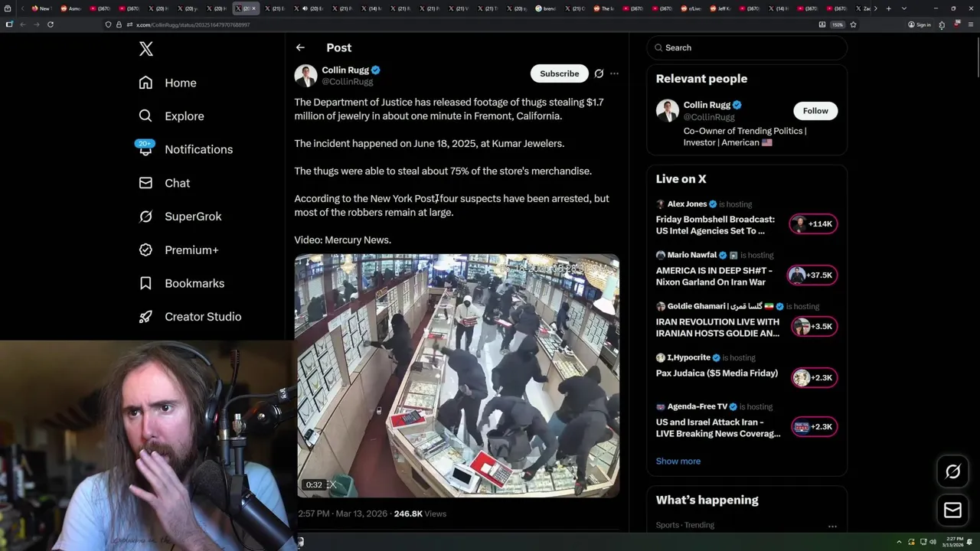Click the video 0:32 time remaining label
This screenshot has width=980, height=551.
[314, 484]
